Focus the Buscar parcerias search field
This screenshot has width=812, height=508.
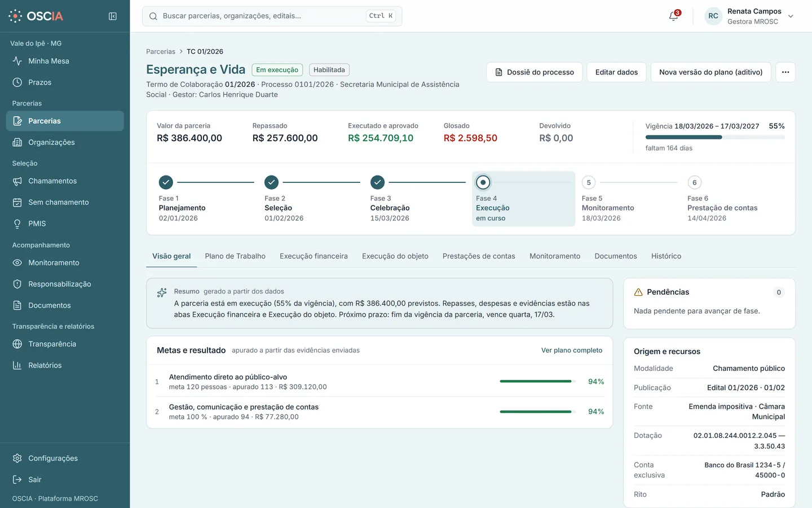pos(272,16)
